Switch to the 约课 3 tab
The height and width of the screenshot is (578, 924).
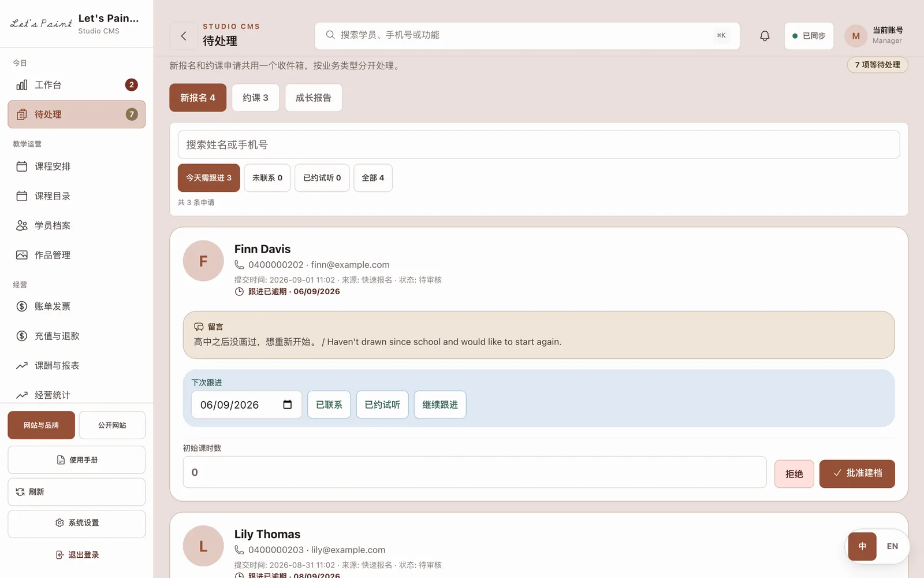[255, 98]
